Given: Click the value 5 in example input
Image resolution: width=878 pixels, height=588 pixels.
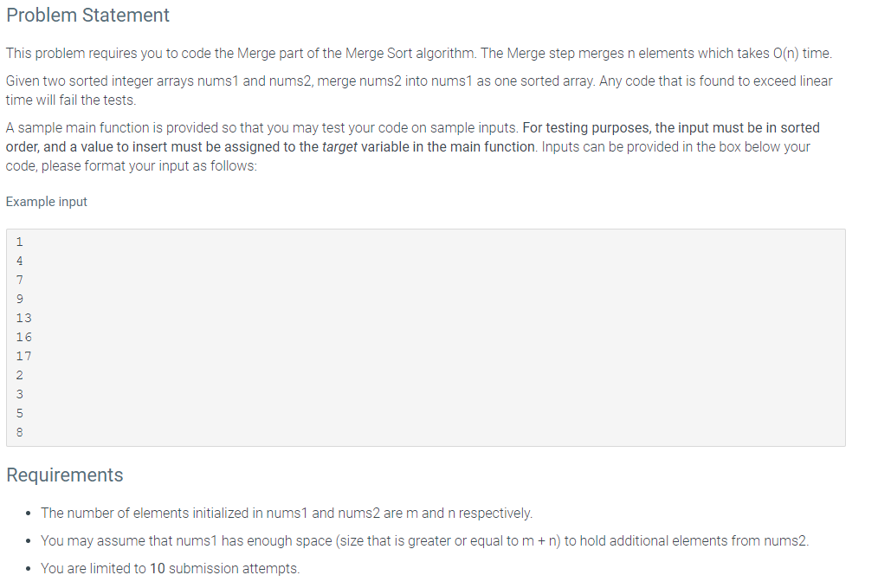Looking at the screenshot, I should pyautogui.click(x=20, y=413).
